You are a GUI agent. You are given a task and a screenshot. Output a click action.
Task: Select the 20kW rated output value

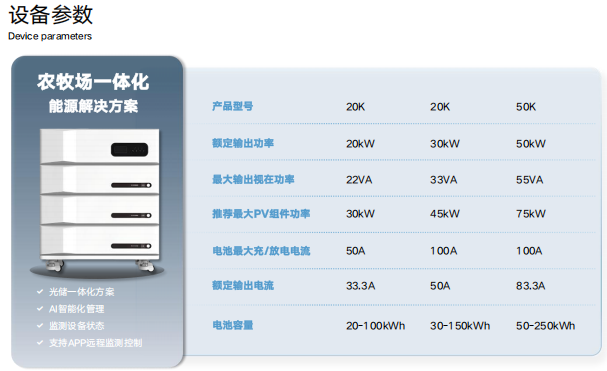[x=360, y=144]
